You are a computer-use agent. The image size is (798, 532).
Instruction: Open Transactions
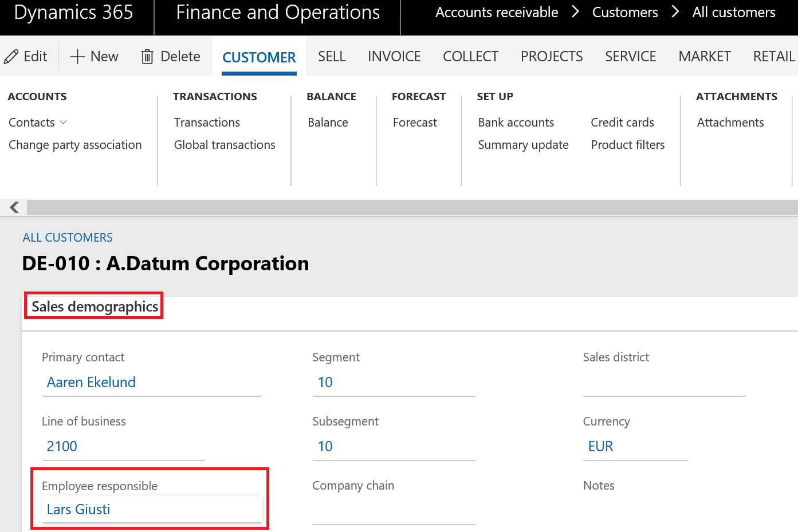click(207, 123)
